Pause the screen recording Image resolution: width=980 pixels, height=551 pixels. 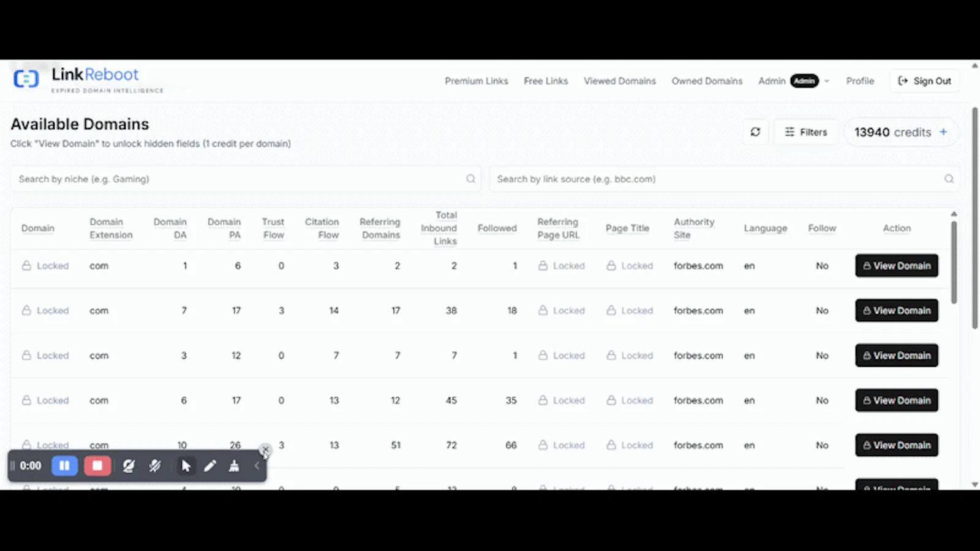click(64, 466)
